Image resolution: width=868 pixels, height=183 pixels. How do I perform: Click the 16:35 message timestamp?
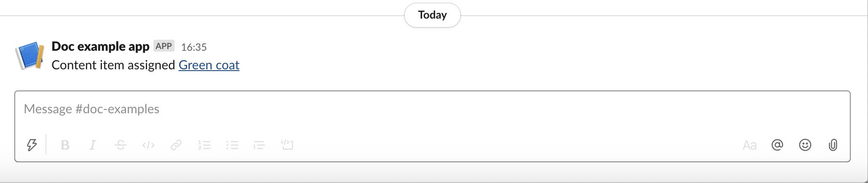pyautogui.click(x=194, y=47)
